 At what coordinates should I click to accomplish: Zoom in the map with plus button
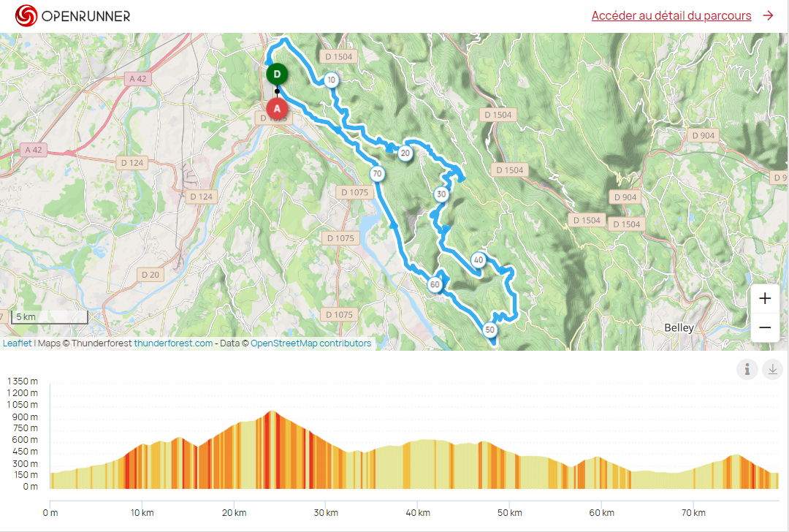click(x=765, y=298)
